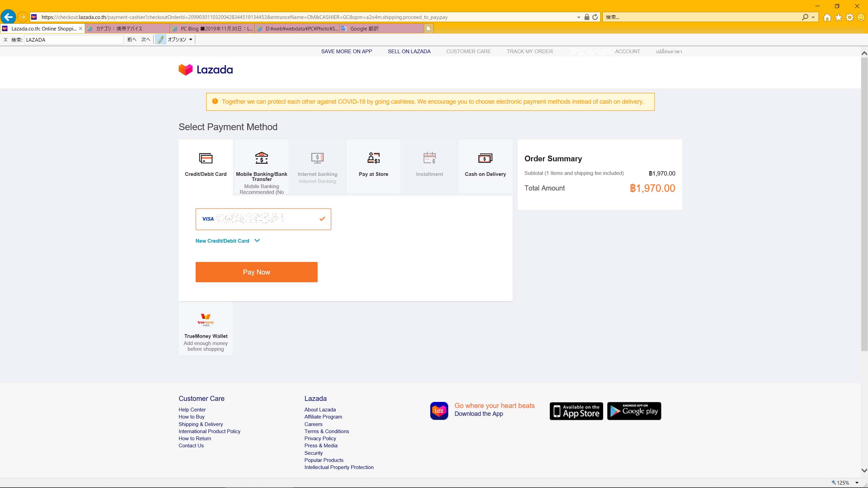Click the Lazada logo

(206, 70)
